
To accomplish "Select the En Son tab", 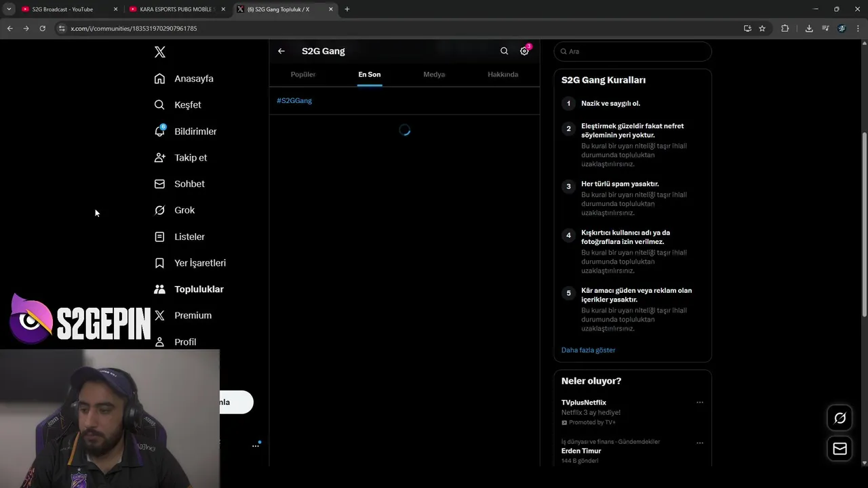I will 370,75.
